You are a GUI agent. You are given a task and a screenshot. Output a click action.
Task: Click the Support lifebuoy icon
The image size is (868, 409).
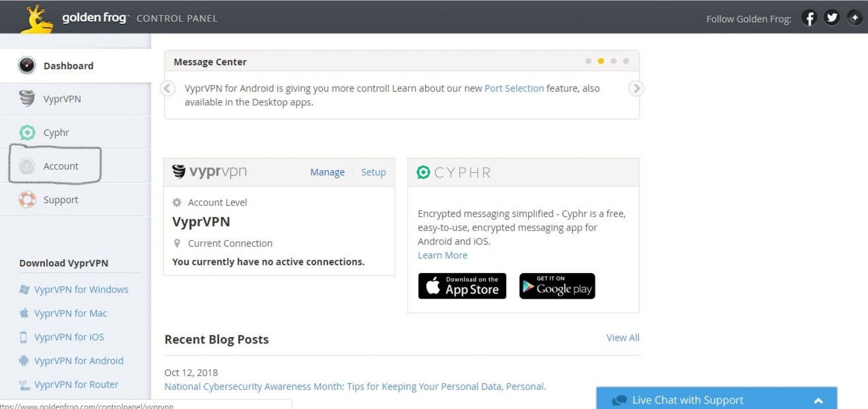tap(27, 199)
